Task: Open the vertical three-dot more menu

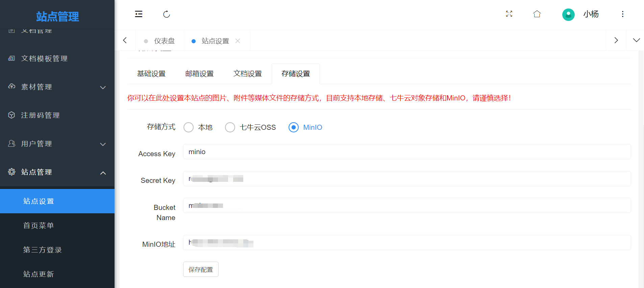Action: 622,14
